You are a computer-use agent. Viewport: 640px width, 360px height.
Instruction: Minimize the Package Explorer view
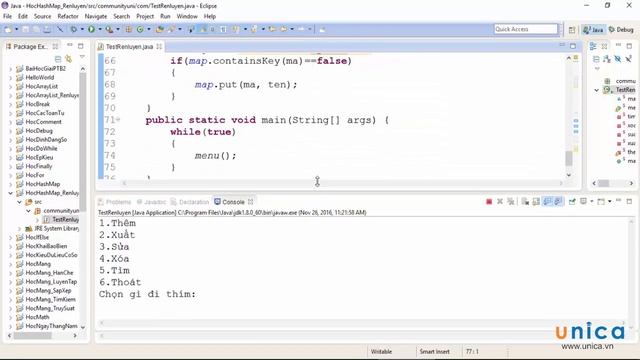[70, 46]
